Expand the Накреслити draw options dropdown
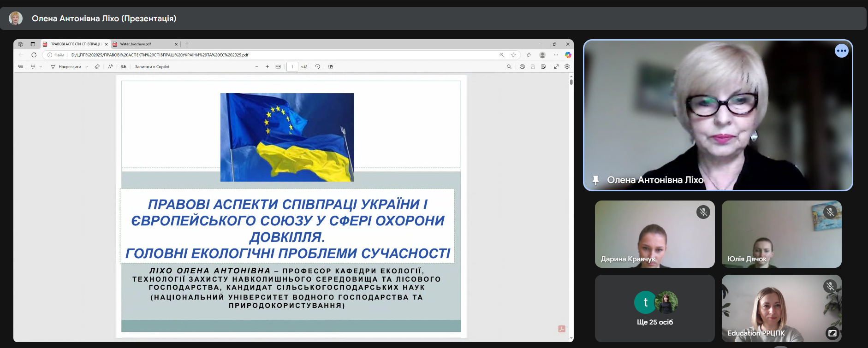Screen dimensions: 868x348 tap(87, 67)
